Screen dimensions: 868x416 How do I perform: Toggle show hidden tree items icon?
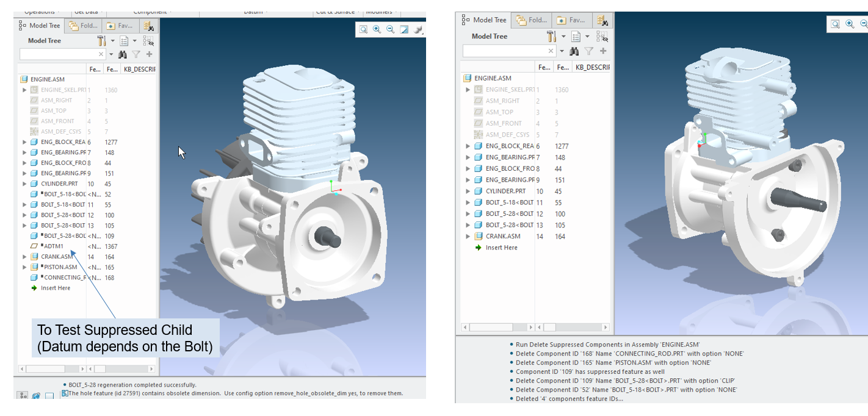coord(149,40)
